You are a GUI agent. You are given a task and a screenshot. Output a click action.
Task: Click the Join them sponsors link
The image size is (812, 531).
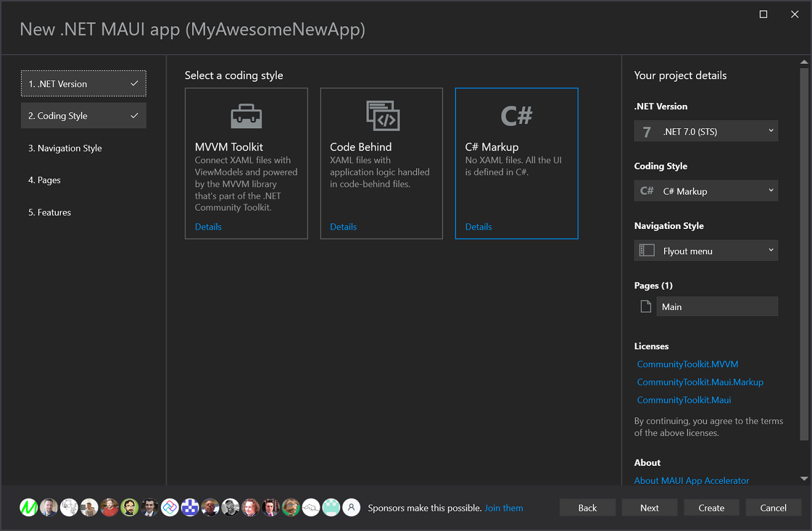[504, 508]
